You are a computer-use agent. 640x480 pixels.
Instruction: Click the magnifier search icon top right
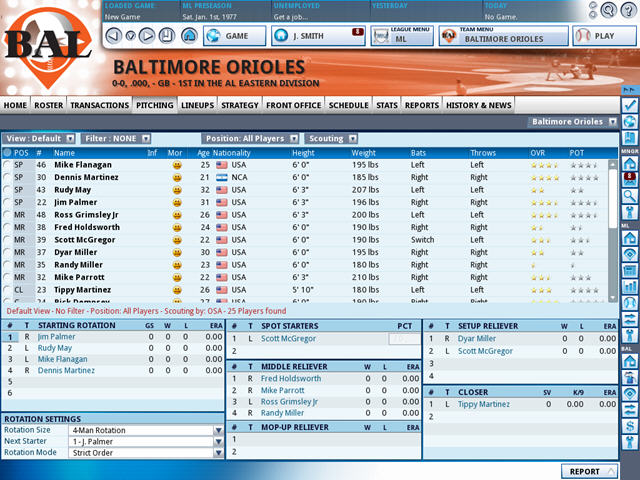point(609,10)
